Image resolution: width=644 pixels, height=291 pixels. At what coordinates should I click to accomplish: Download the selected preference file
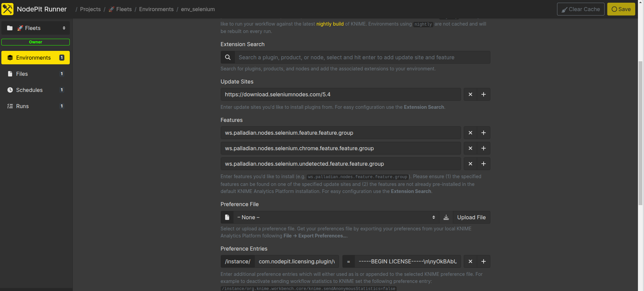pyautogui.click(x=446, y=217)
